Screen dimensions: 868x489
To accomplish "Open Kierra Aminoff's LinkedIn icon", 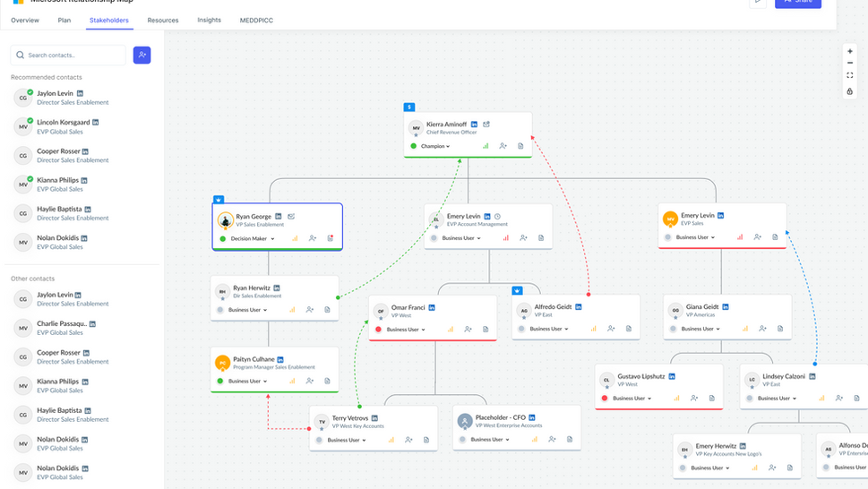I will click(x=474, y=124).
